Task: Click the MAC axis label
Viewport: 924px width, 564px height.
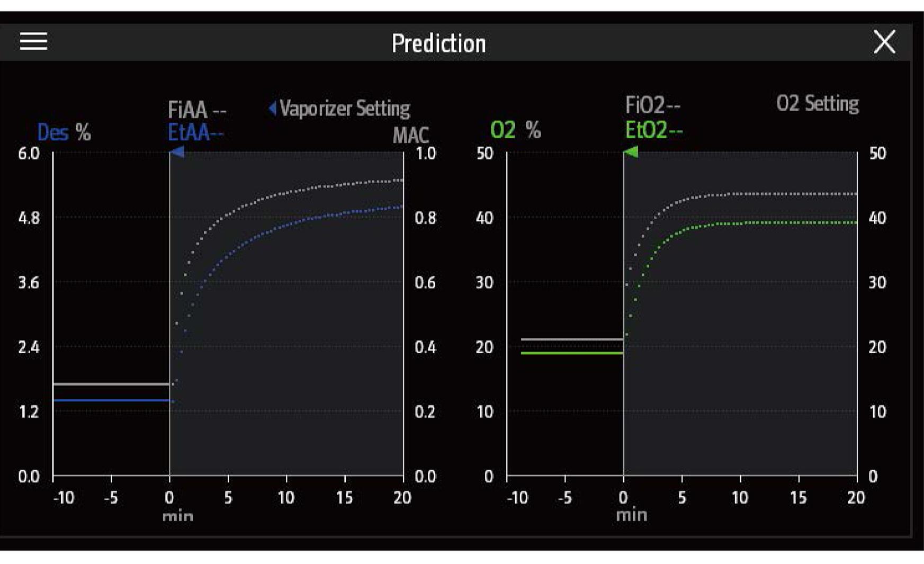Action: 410,136
